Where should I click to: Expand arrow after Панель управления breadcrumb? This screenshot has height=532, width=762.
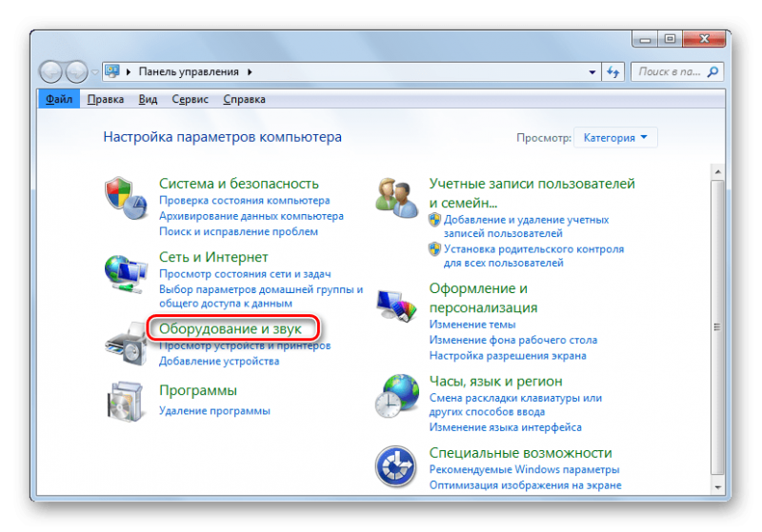tap(250, 71)
